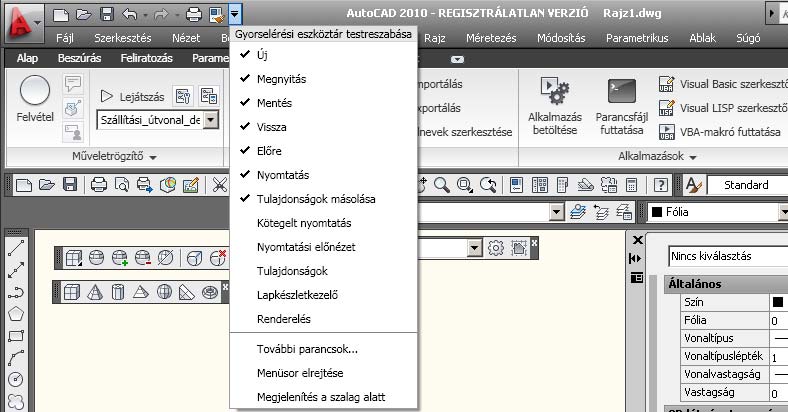This screenshot has height=412, width=788.
Task: Expand the Műveletrögzítő panel
Action: [x=114, y=156]
